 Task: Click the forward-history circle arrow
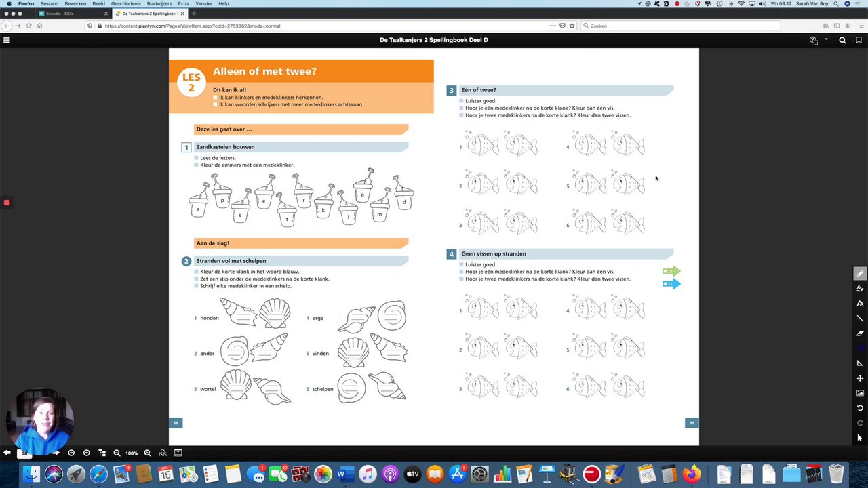click(86, 453)
